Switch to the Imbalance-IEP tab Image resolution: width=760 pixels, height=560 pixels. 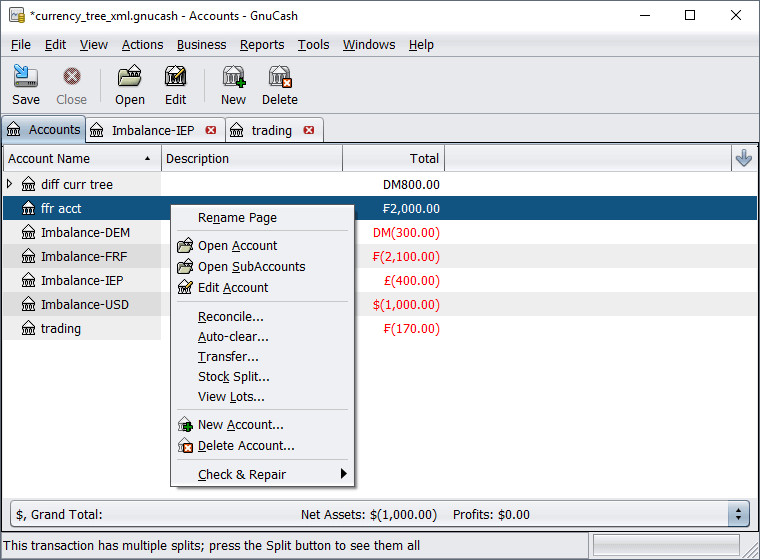152,130
